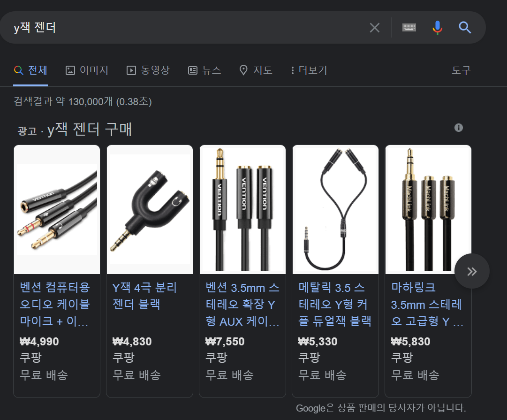Open the 벤션 3.5mm 스테레오 확장 product image
Screen dimensions: 507x420
pyautogui.click(x=242, y=210)
